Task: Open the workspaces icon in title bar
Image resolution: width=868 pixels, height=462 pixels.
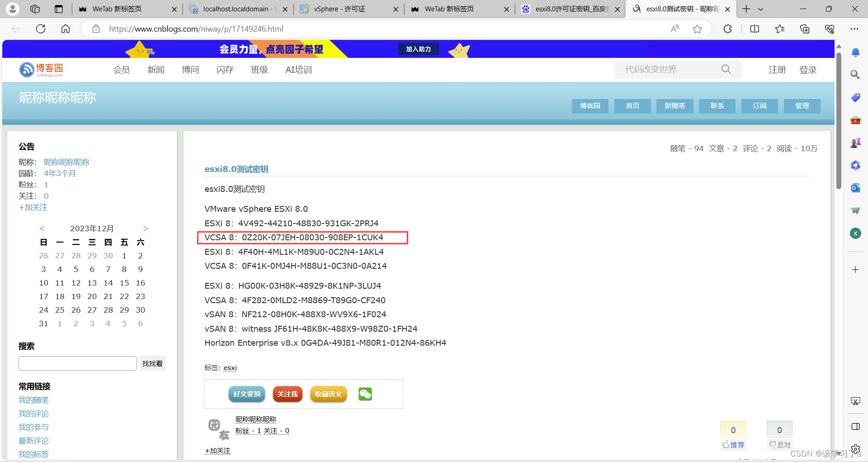Action: 35,9
